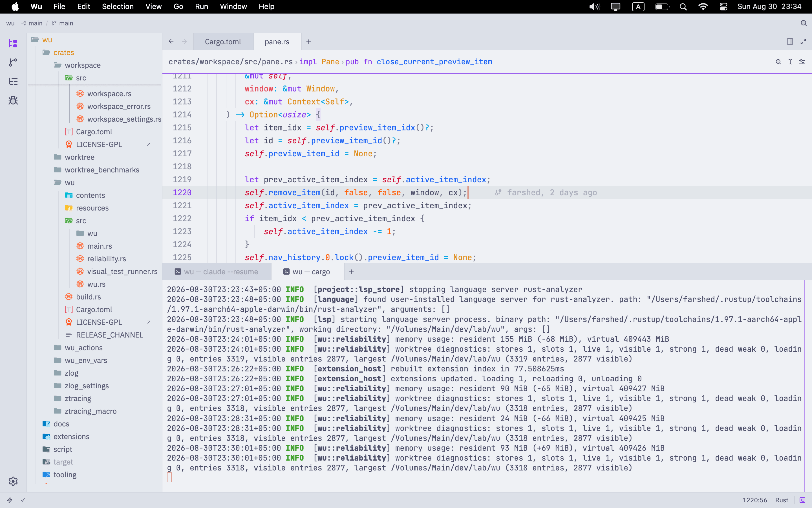Click the terminal cursor prompt box
Image resolution: width=812 pixels, height=508 pixels.
pyautogui.click(x=169, y=478)
